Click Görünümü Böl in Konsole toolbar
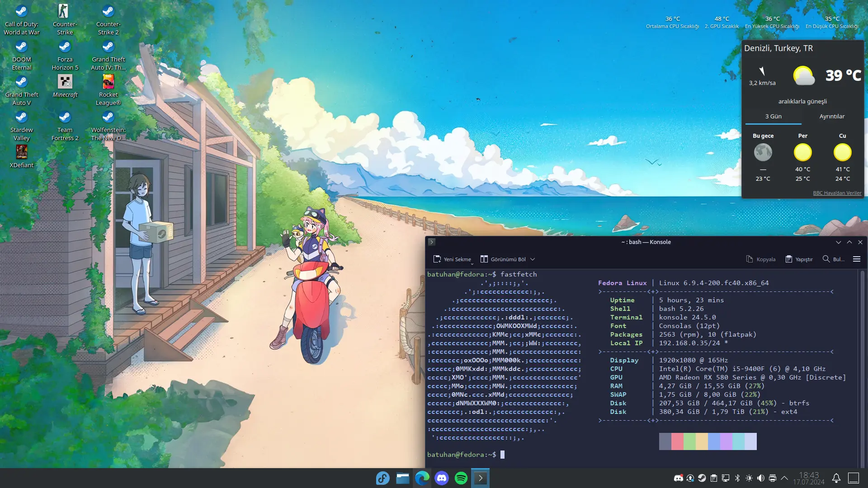Viewport: 868px width, 488px height. click(x=503, y=259)
